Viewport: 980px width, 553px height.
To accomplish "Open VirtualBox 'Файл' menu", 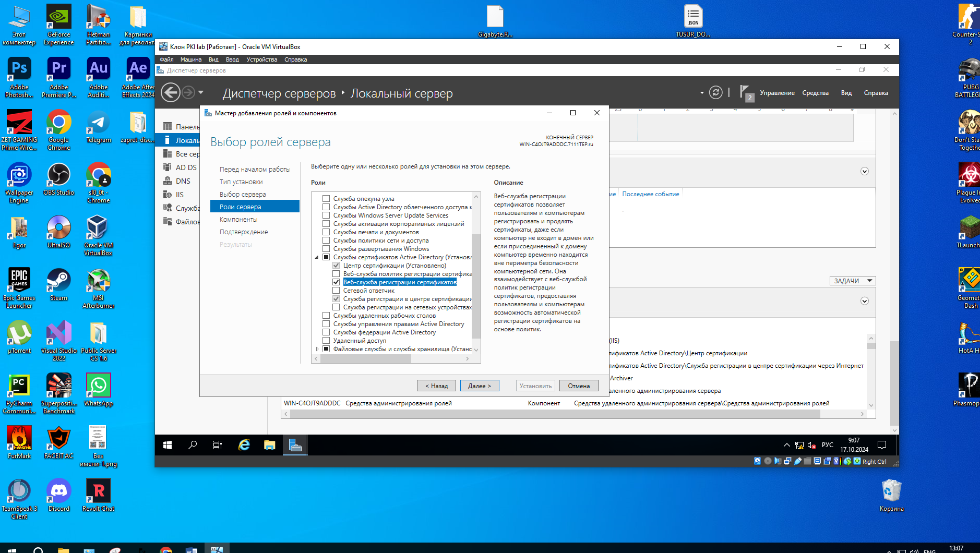I will [166, 59].
